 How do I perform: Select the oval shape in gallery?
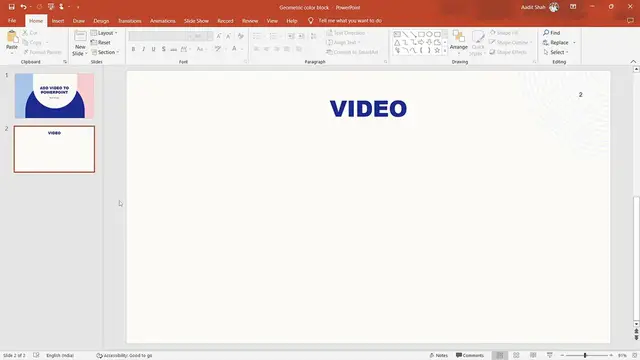click(x=429, y=34)
